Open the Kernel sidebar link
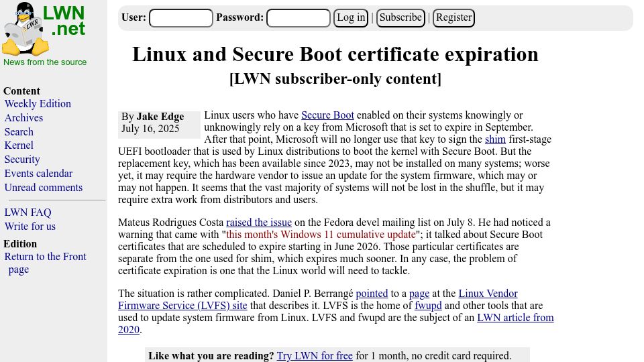 tap(19, 145)
